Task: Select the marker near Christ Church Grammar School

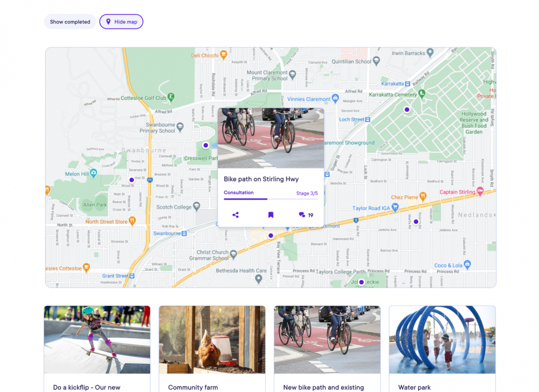Action: [270, 235]
